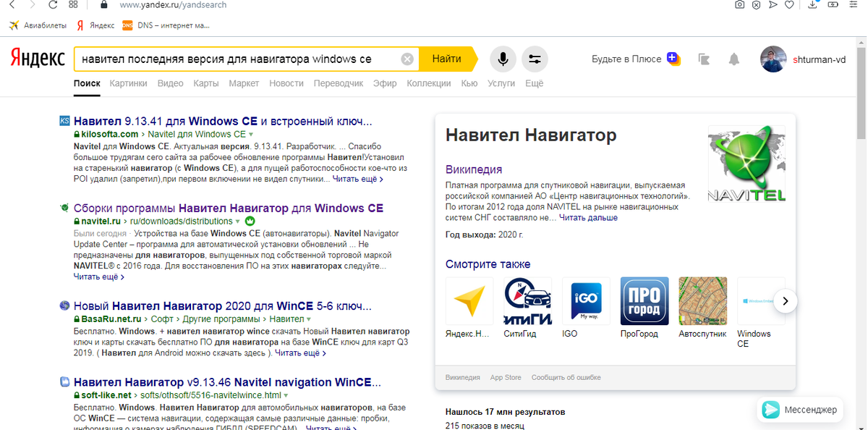Open the collections bookmark icon in header
The height and width of the screenshot is (430, 868).
click(705, 59)
